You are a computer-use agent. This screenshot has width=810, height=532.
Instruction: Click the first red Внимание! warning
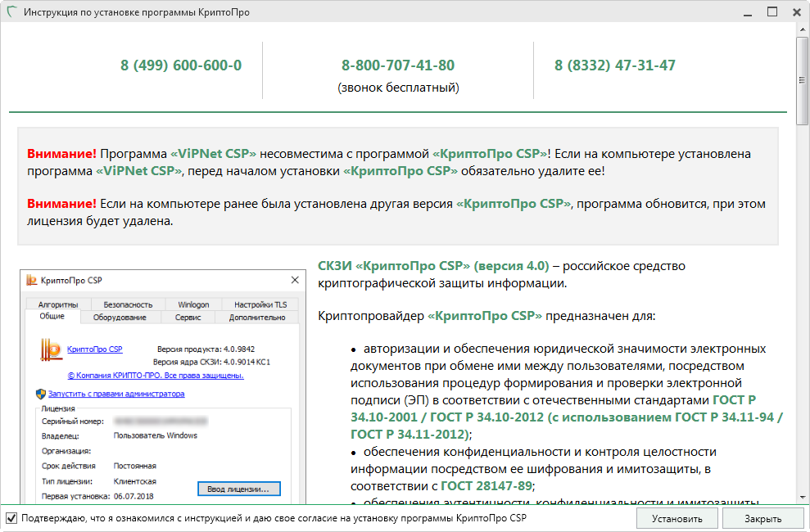point(61,154)
